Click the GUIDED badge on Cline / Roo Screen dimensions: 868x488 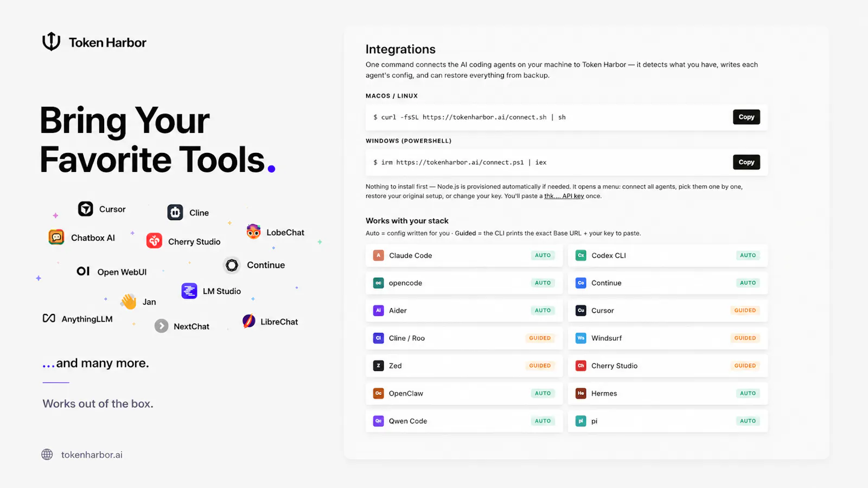[540, 338]
